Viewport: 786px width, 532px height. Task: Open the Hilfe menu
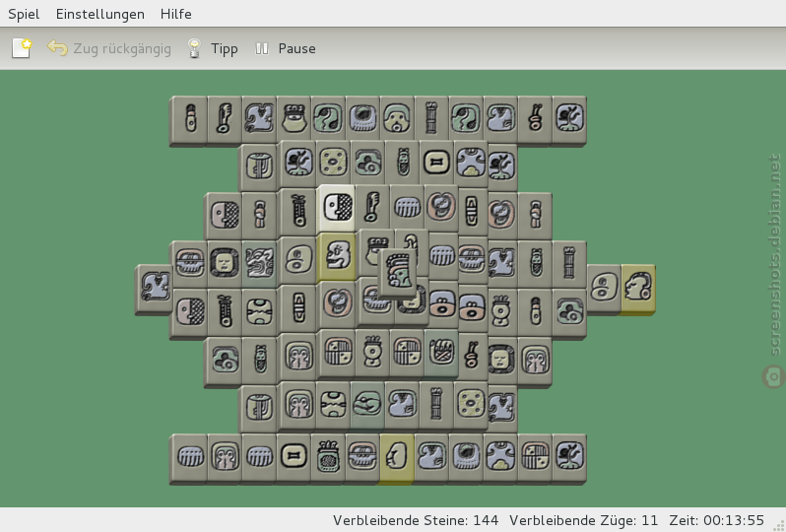[175, 14]
